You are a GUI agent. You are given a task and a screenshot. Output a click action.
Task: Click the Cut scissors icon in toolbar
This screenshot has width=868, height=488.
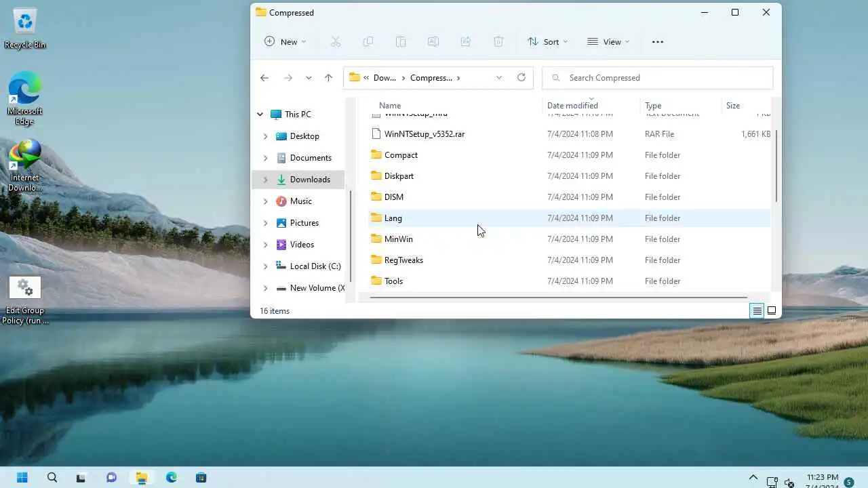[x=336, y=41]
